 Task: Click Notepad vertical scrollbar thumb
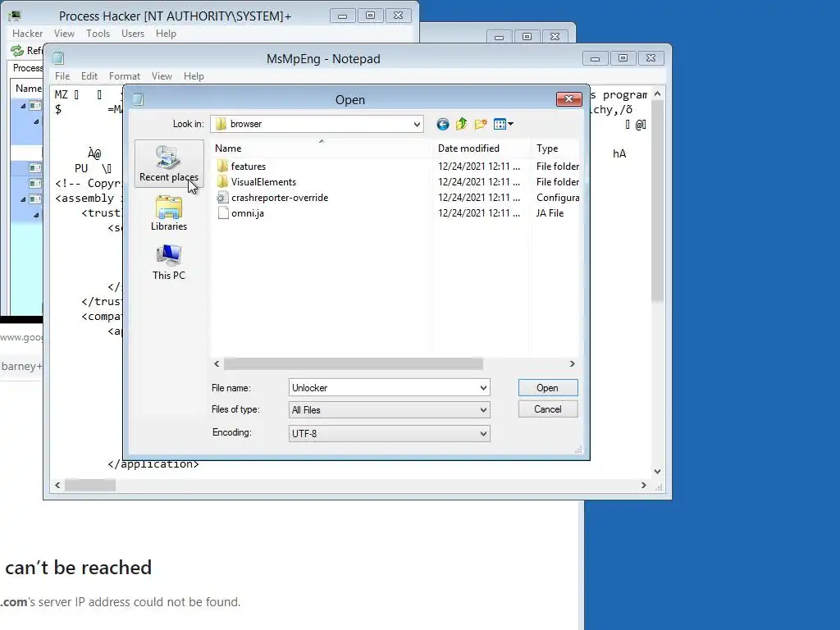(657, 201)
